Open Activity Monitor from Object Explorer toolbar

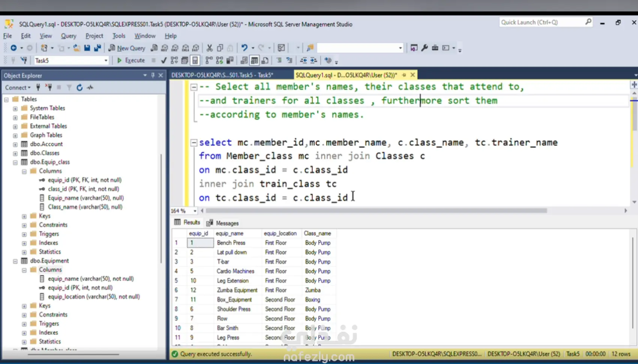click(90, 87)
